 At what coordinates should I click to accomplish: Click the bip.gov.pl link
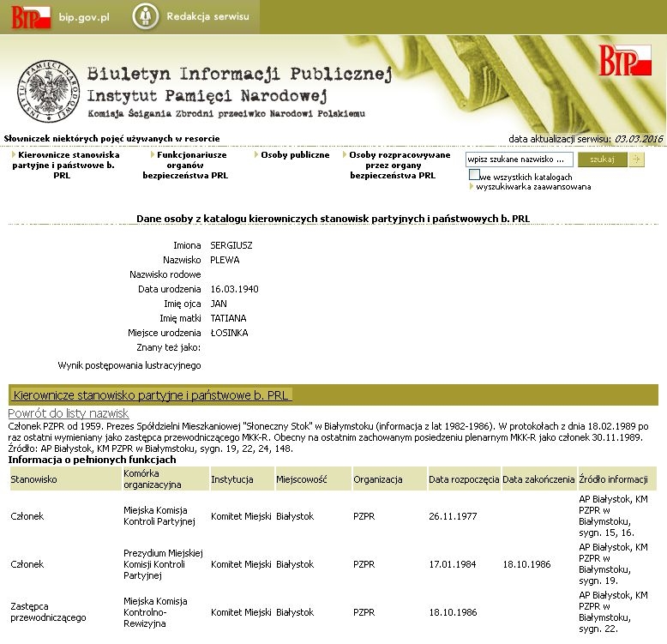pyautogui.click(x=84, y=17)
